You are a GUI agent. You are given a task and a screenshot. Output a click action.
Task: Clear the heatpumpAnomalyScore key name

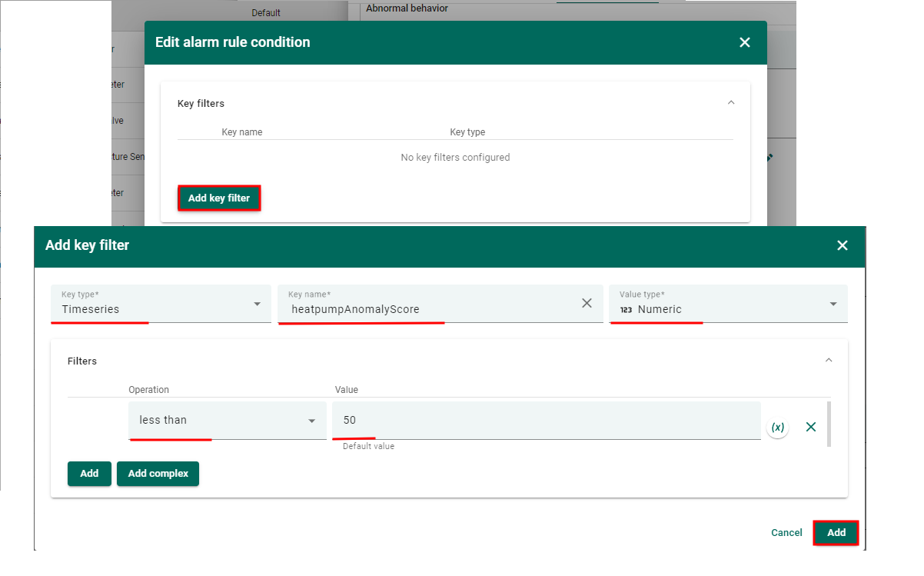[587, 303]
